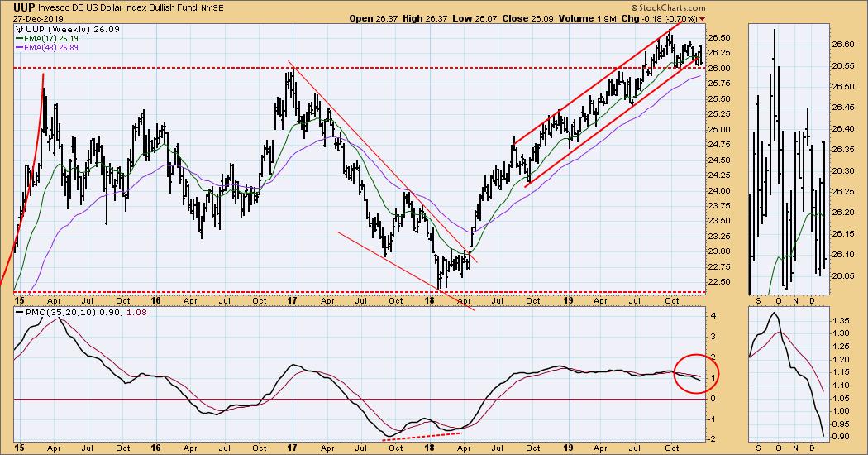Click the UUP ticker symbol in title
Image resolution: width=868 pixels, height=455 pixels.
pyautogui.click(x=26, y=7)
